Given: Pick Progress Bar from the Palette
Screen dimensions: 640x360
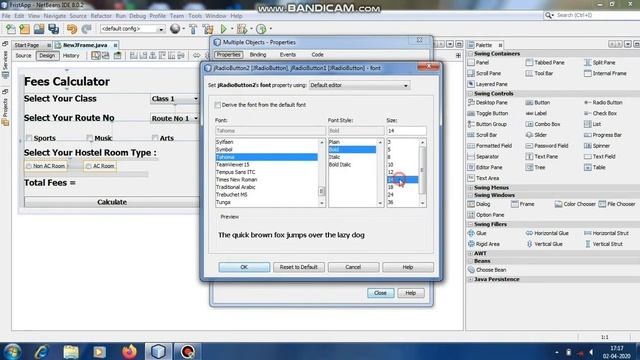Looking at the screenshot, I should [x=603, y=135].
